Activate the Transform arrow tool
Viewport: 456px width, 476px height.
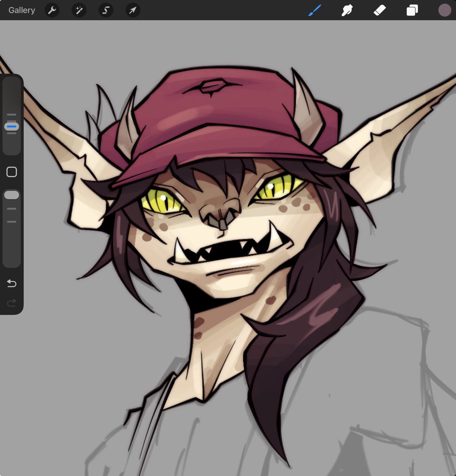(x=133, y=10)
